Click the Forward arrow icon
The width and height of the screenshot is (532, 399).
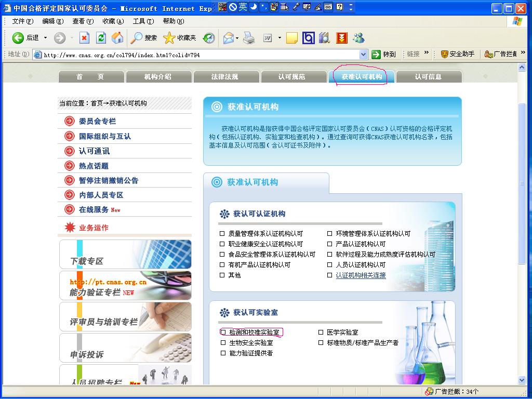(60, 37)
